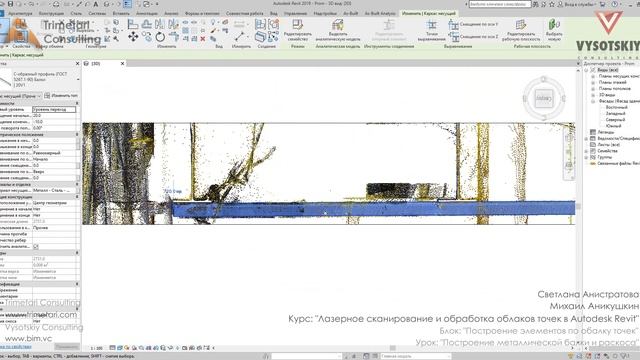Expand 3D виды in project browser
Screen dimensions: 640x360
tap(593, 95)
